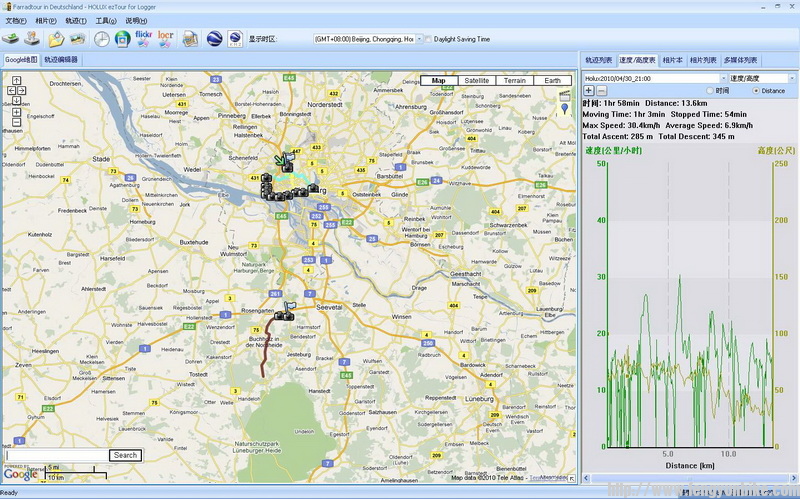
Task: Click the open folder toolbar icon
Action: [x=56, y=39]
